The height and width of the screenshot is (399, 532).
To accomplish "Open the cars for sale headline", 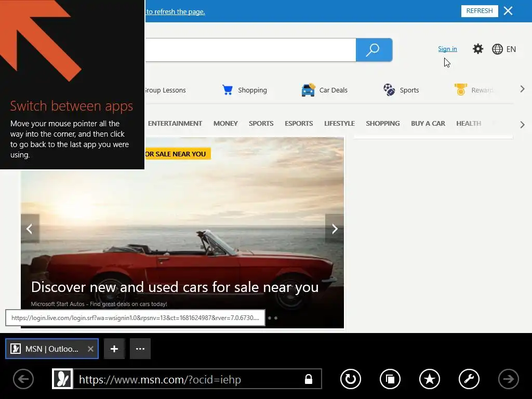I will click(x=175, y=287).
